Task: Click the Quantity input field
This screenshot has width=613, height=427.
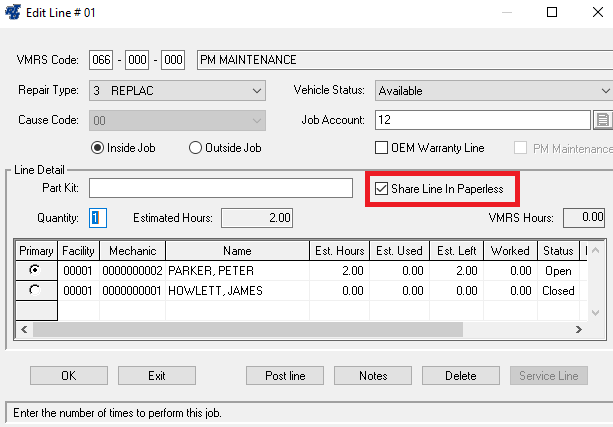Action: 97,217
